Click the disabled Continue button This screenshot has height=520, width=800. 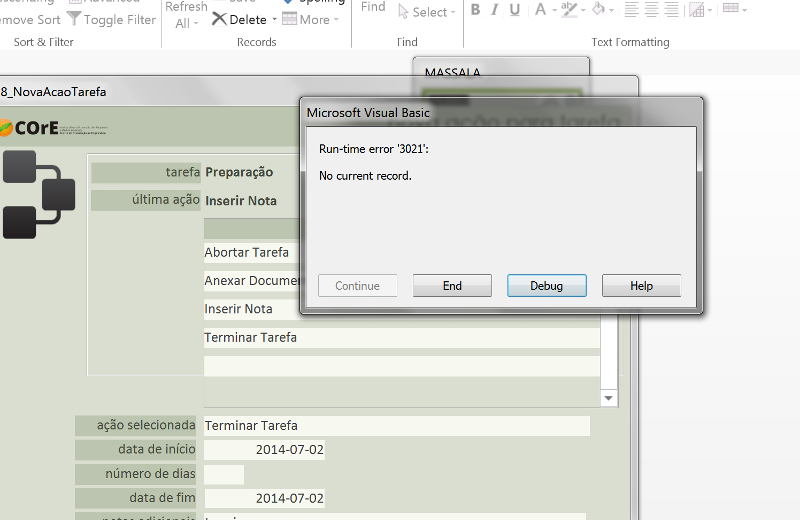coord(358,286)
